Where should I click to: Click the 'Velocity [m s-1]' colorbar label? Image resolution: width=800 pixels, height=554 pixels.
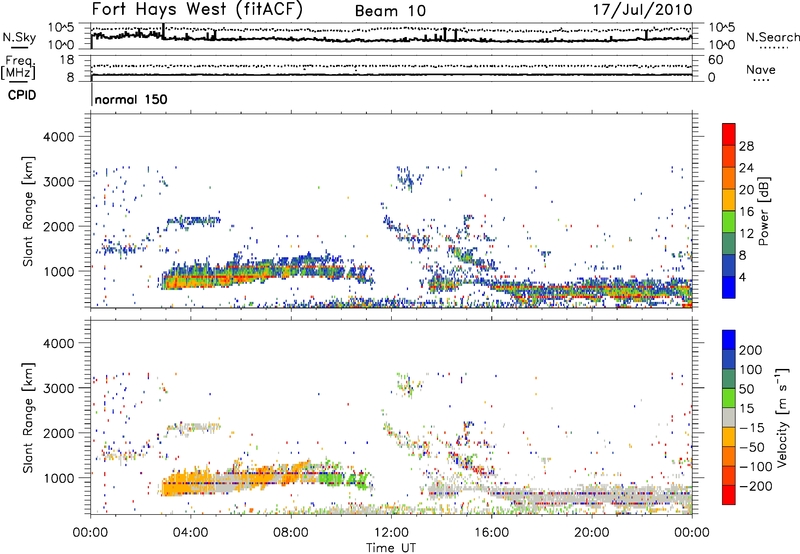[781, 417]
